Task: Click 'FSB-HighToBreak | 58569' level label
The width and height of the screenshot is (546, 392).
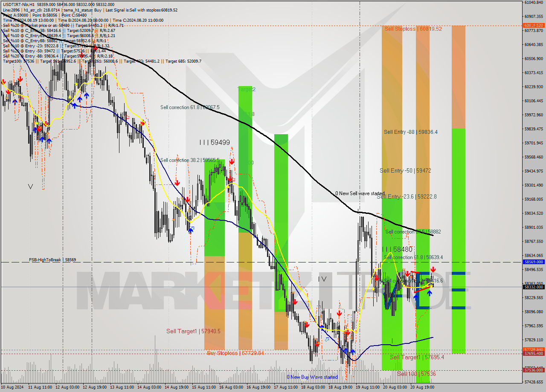Action: pyautogui.click(x=52, y=259)
